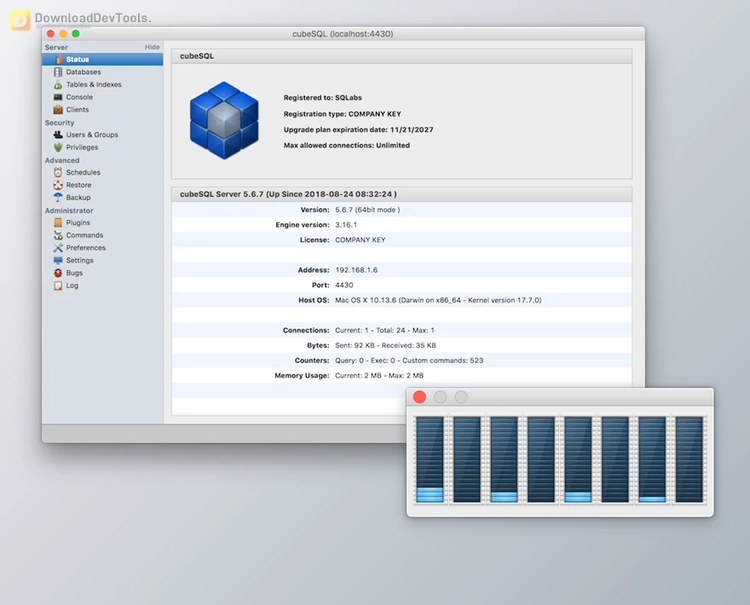The image size is (750, 605).
Task: Open the Console item label
Action: pos(79,97)
